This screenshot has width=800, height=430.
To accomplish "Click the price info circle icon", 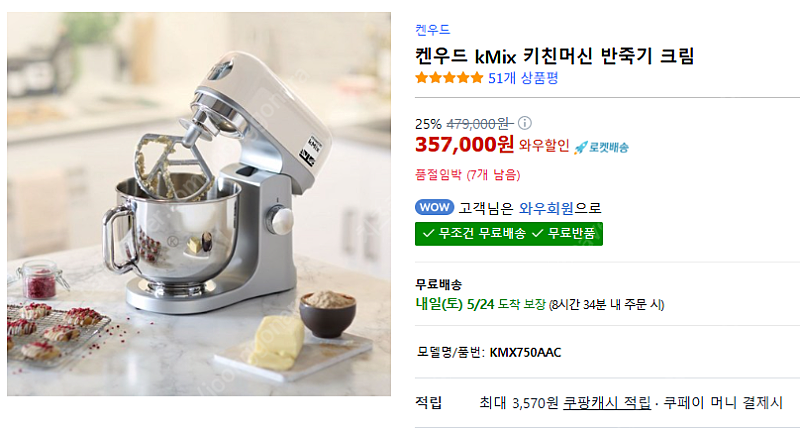I will 524,123.
